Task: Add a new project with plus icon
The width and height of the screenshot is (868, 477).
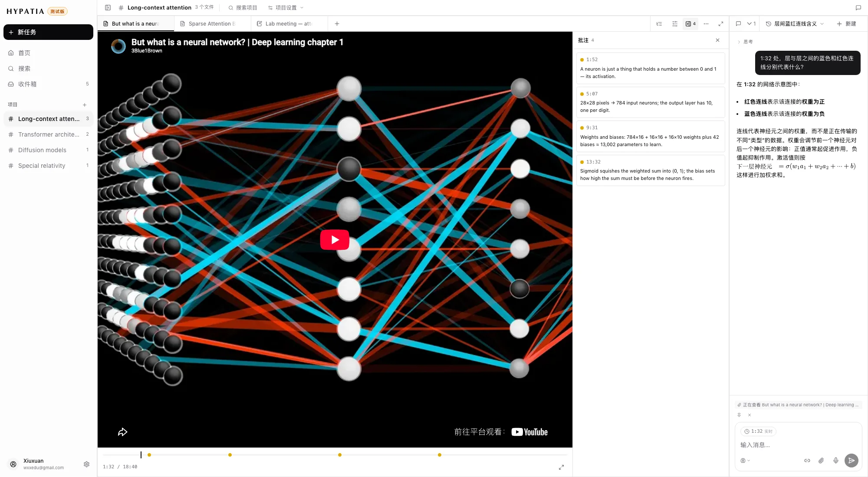Action: (x=85, y=105)
